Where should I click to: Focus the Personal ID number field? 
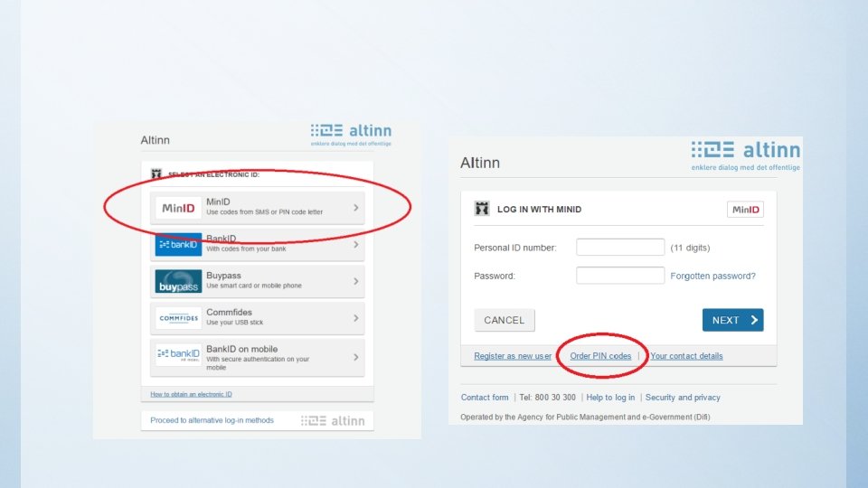(620, 248)
